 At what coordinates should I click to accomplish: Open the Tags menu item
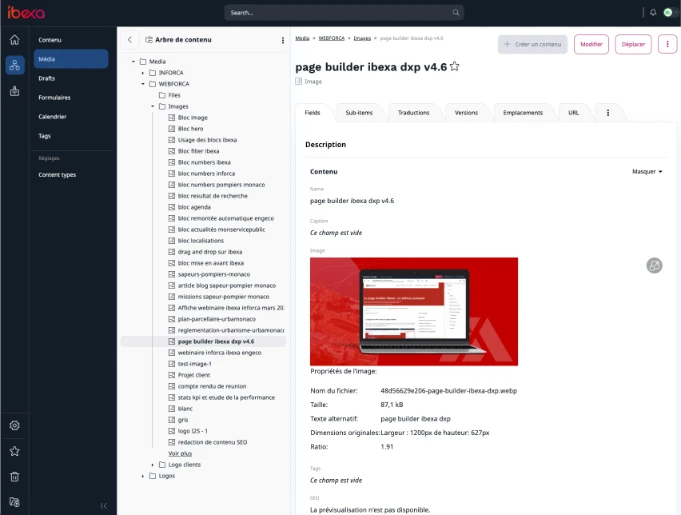[x=71, y=135]
